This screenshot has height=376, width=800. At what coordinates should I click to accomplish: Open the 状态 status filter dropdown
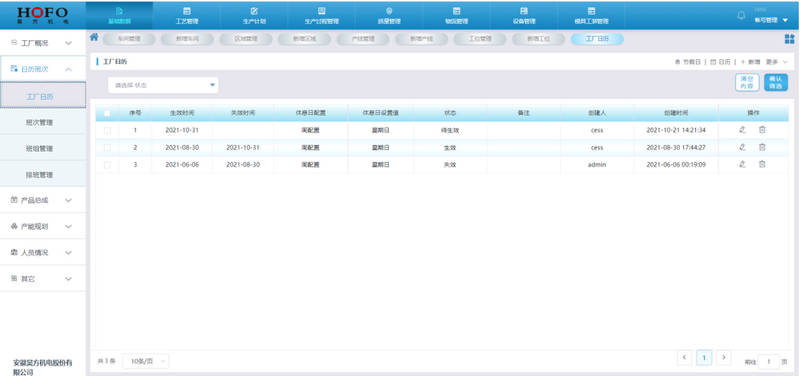click(x=163, y=85)
